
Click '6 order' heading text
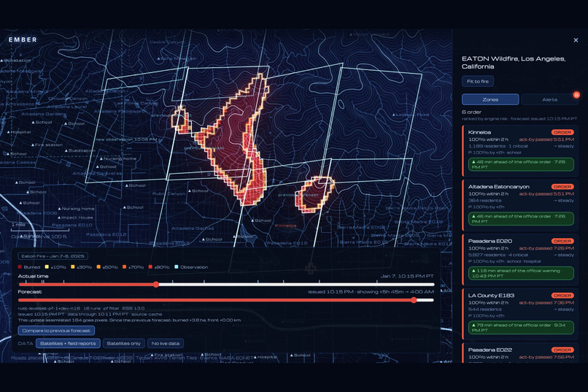(471, 112)
